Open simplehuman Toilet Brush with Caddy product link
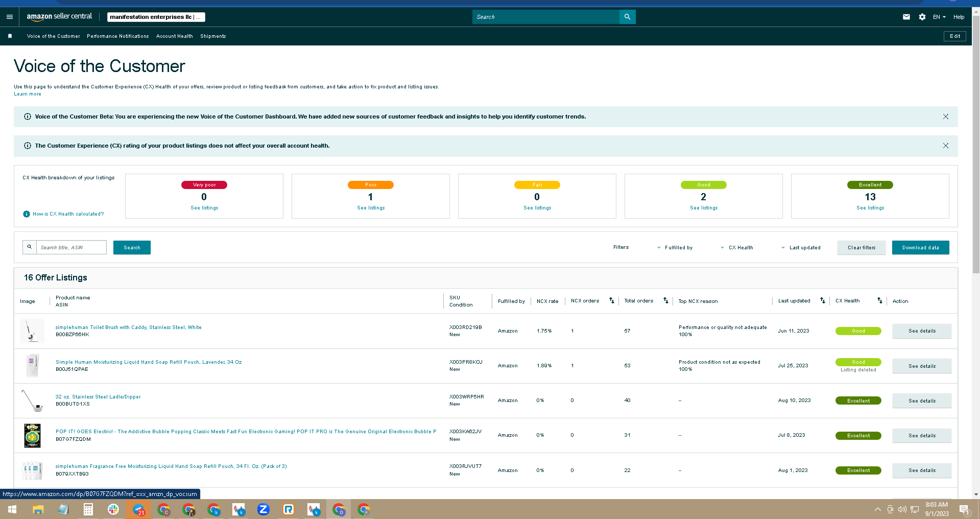 (129, 327)
